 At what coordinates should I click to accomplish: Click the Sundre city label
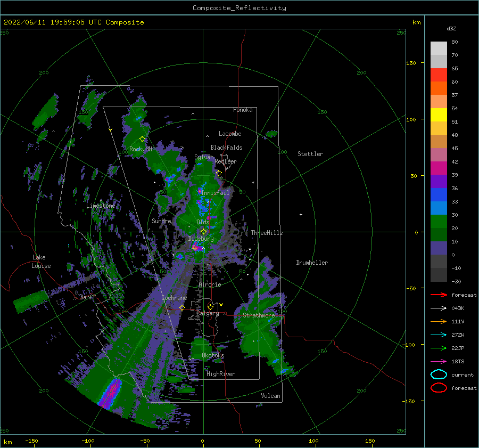pyautogui.click(x=161, y=221)
